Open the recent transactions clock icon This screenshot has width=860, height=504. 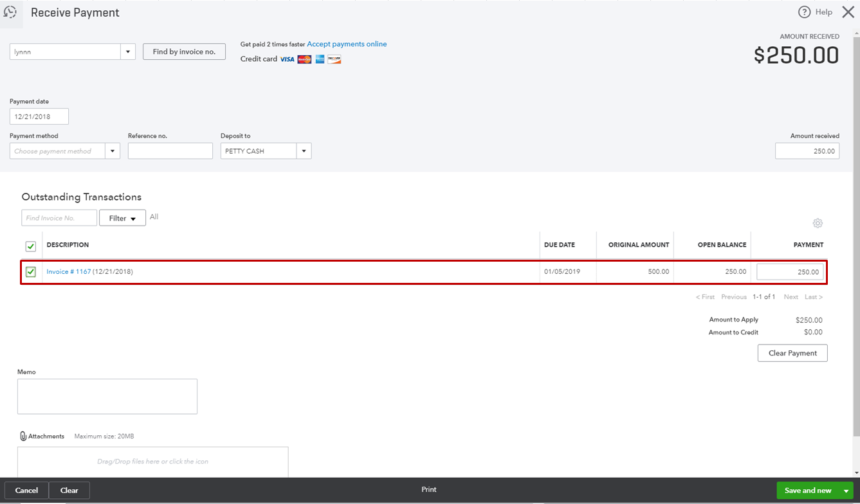click(10, 13)
